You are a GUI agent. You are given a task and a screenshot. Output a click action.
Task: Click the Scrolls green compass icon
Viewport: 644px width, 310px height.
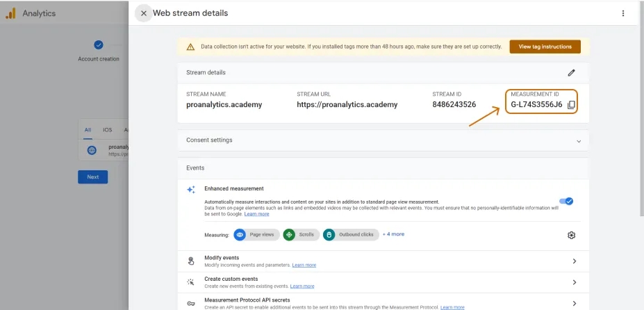tap(289, 235)
